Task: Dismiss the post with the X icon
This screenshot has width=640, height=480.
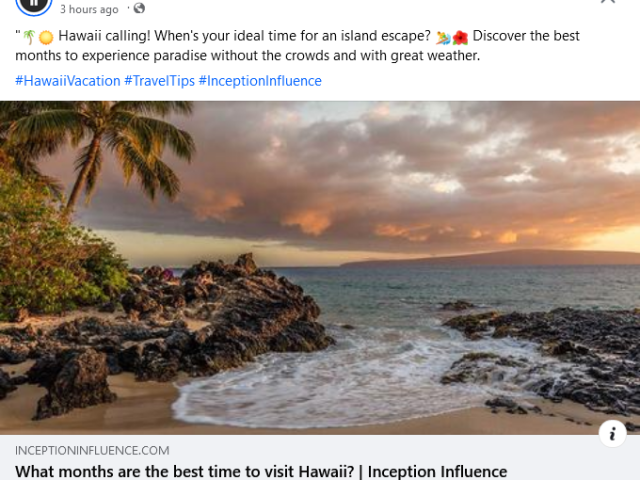Action: pyautogui.click(x=608, y=1)
